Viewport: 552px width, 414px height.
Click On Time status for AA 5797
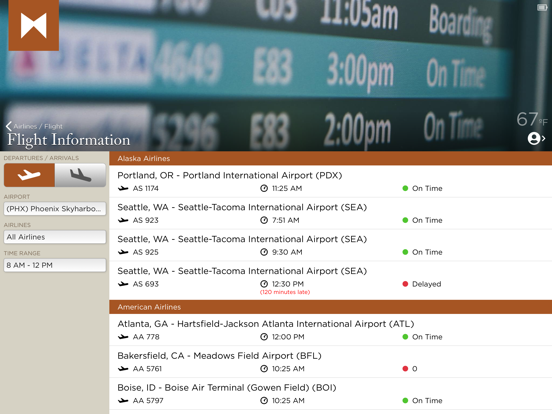click(427, 401)
